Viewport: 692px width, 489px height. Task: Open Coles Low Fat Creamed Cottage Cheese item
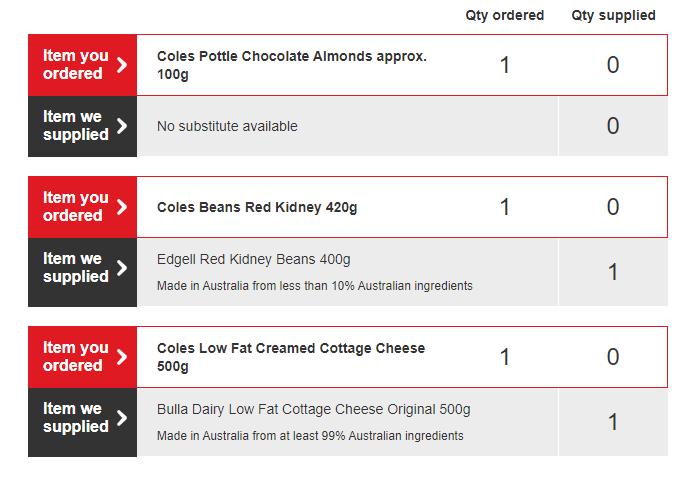290,357
